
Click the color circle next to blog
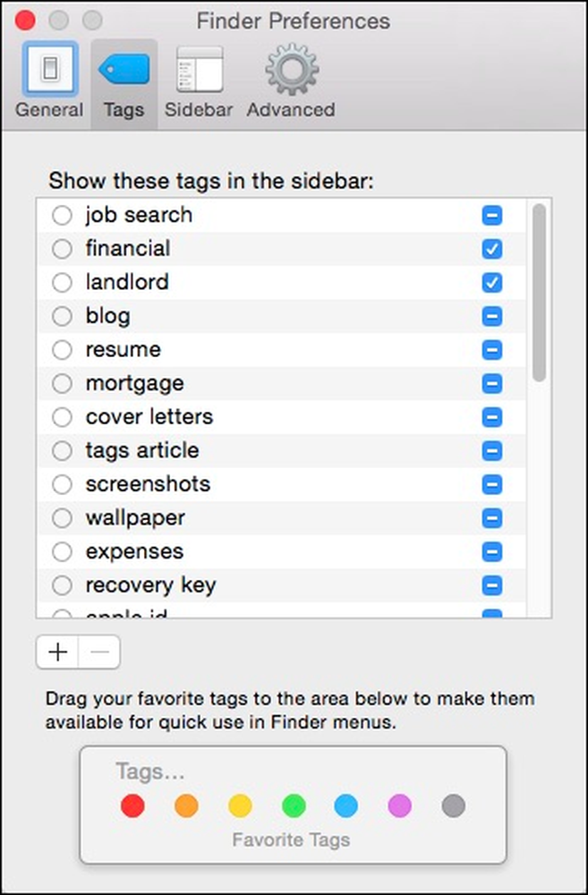pyautogui.click(x=62, y=316)
